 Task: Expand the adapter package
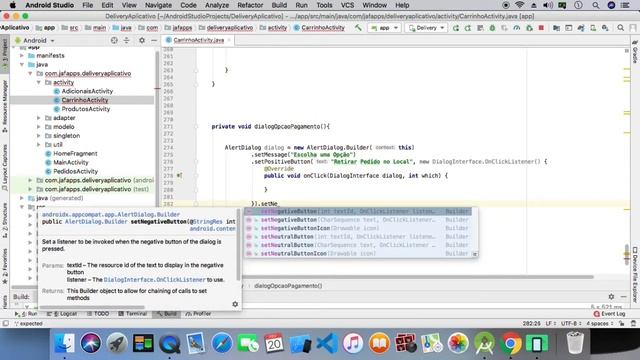(39, 118)
